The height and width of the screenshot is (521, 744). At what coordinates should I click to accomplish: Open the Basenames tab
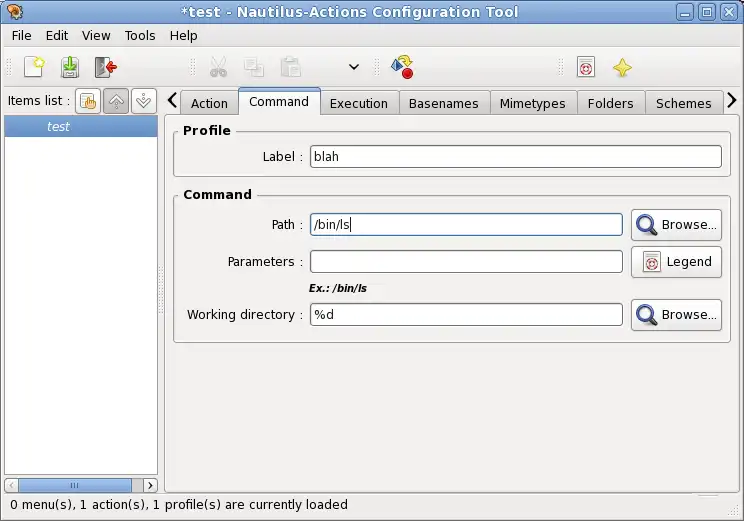tap(444, 103)
